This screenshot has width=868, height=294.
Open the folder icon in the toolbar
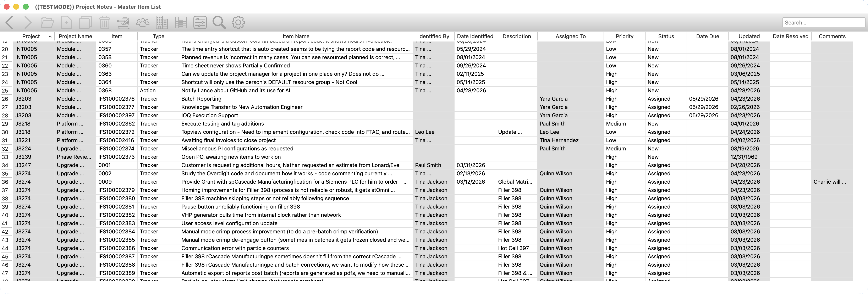point(47,23)
